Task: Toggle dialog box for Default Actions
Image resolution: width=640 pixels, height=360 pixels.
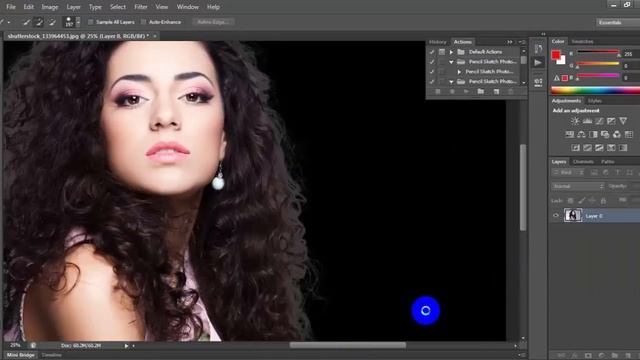Action: pyautogui.click(x=442, y=52)
